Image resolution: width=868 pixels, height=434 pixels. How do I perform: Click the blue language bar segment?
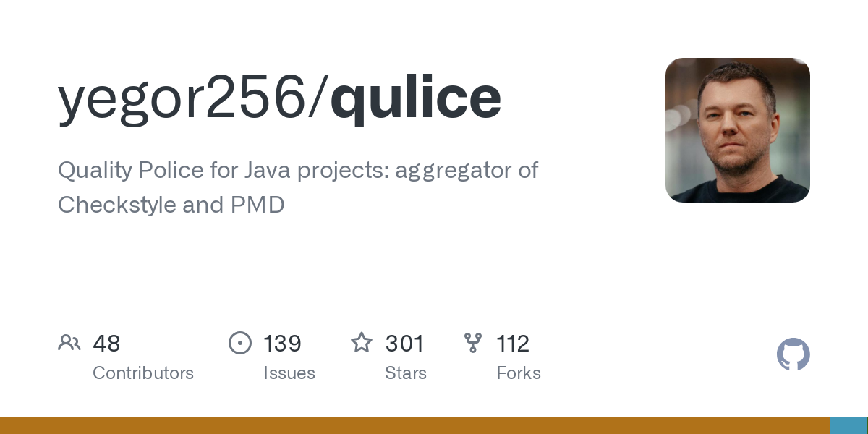[x=848, y=425]
